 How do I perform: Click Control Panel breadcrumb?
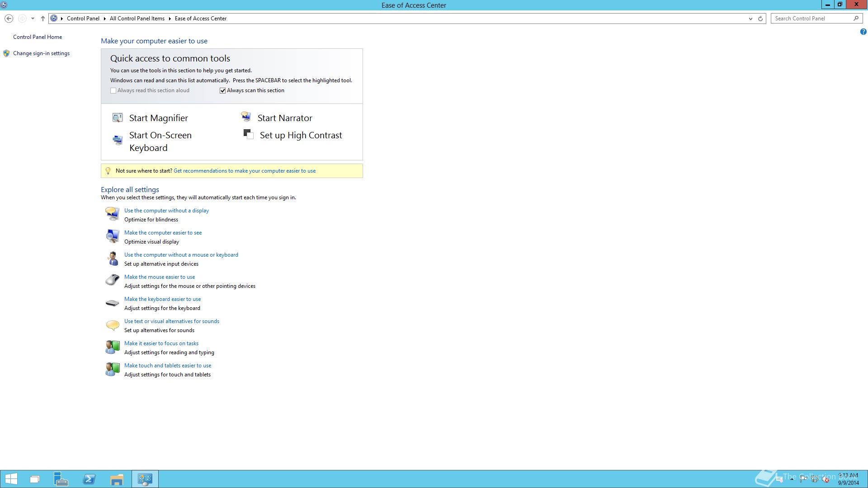pos(83,19)
